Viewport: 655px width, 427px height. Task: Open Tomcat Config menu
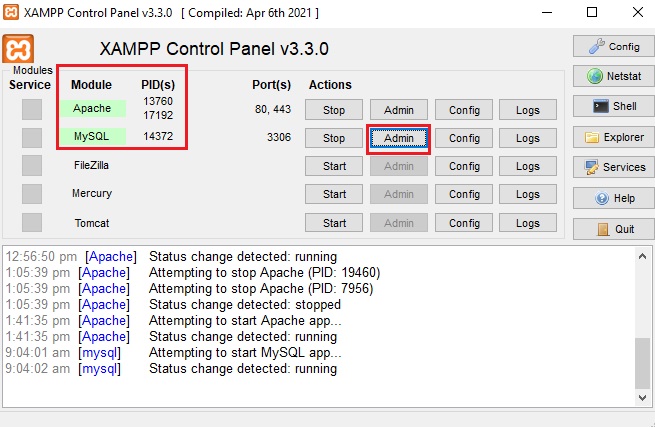(x=464, y=223)
